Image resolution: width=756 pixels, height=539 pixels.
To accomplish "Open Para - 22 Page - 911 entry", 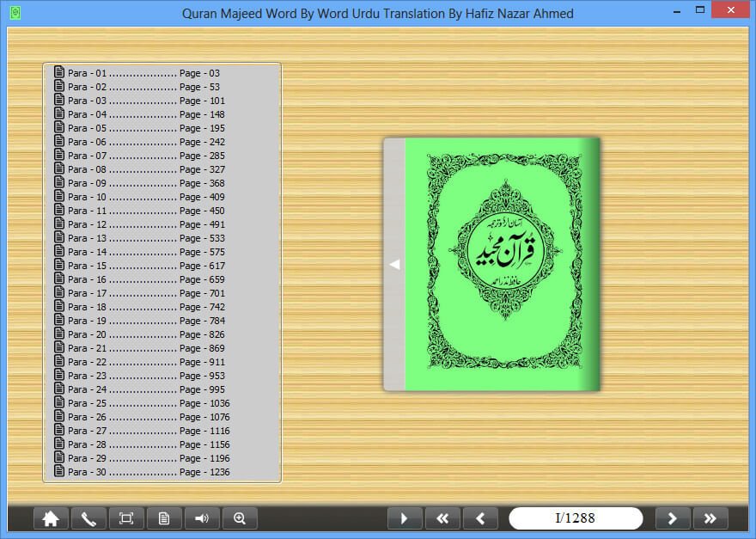I will point(139,362).
